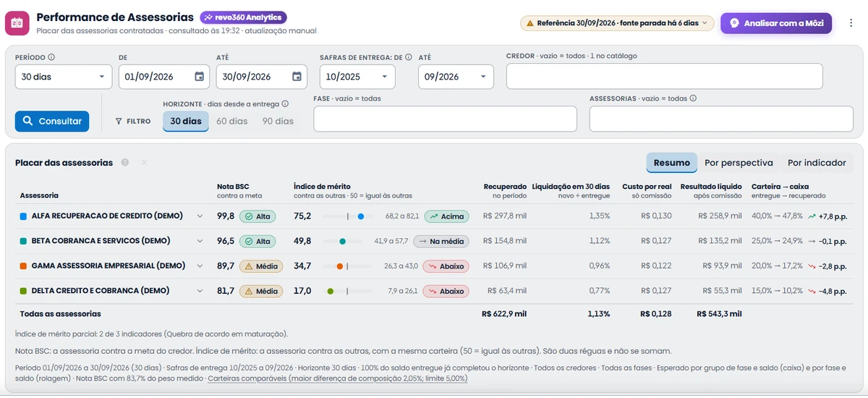The image size is (868, 398).
Task: Click the green color square for DELTA
Action: tap(24, 290)
